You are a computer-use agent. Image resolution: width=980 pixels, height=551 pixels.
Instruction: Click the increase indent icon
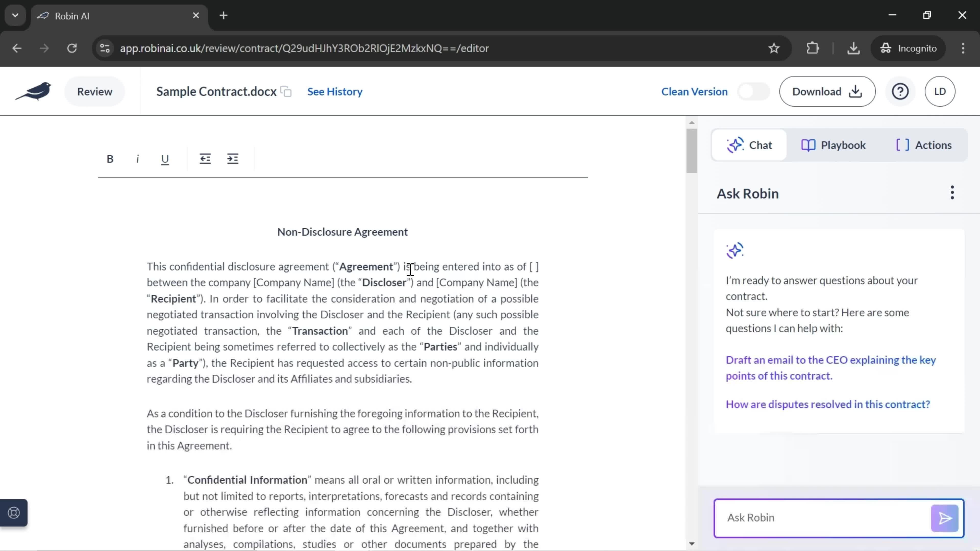point(233,159)
